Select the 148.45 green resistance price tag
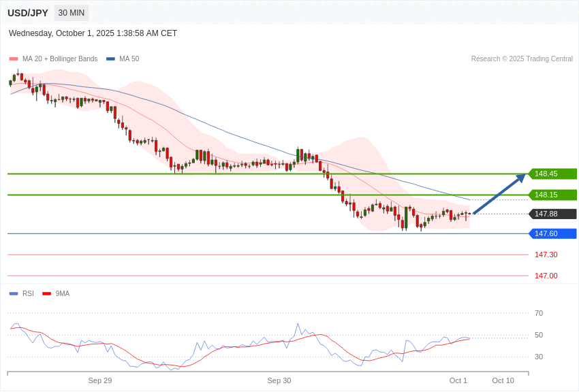Image resolution: width=579 pixels, height=392 pixels. coord(552,174)
